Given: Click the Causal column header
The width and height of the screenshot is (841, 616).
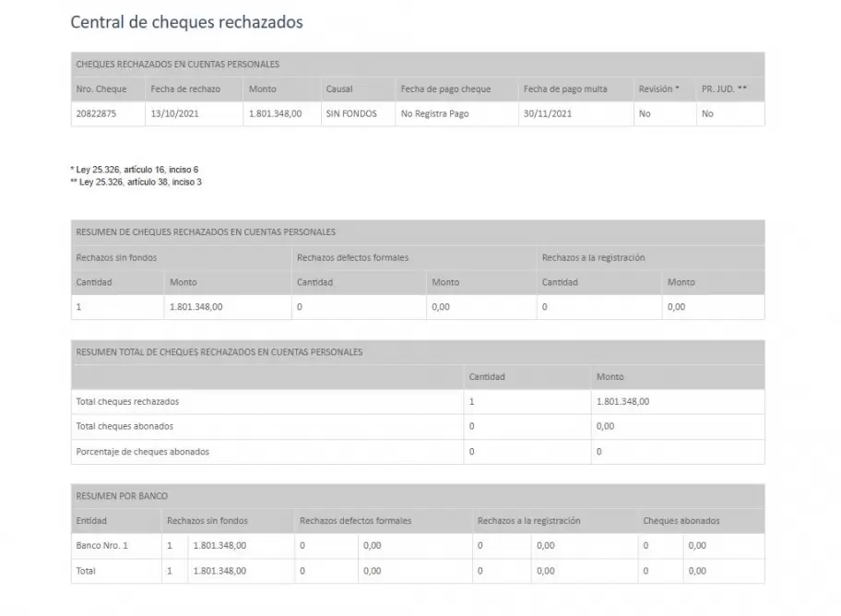Looking at the screenshot, I should point(339,89).
